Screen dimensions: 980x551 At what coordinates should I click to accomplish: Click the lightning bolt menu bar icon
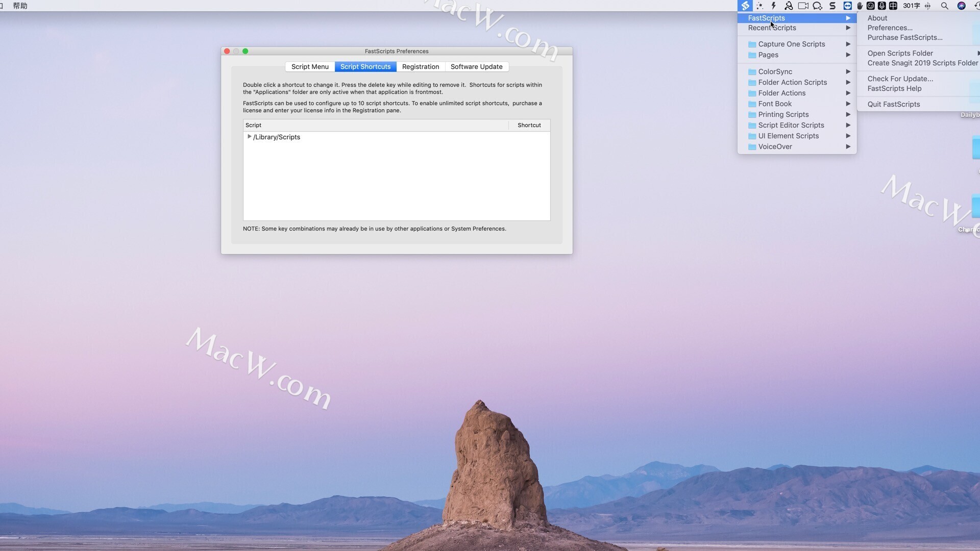point(774,6)
